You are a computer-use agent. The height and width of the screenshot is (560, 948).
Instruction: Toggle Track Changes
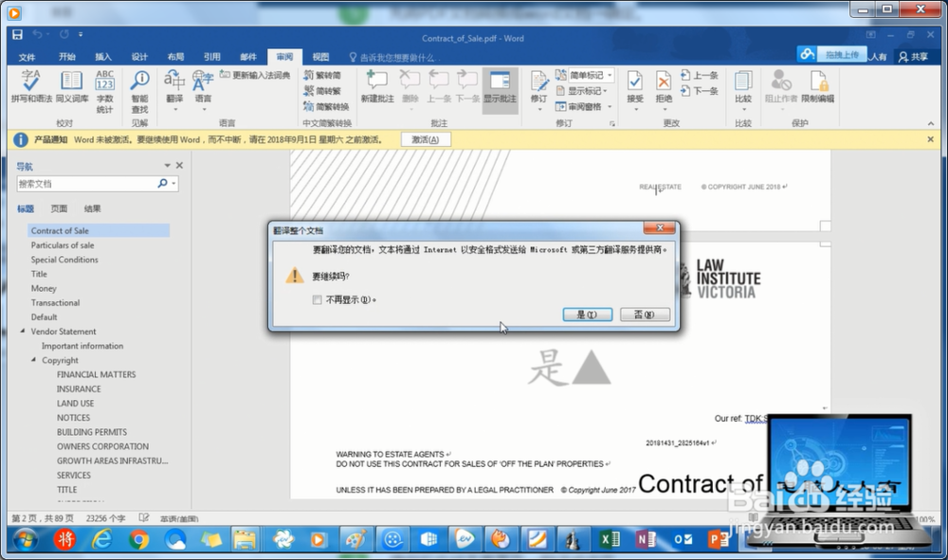click(538, 89)
